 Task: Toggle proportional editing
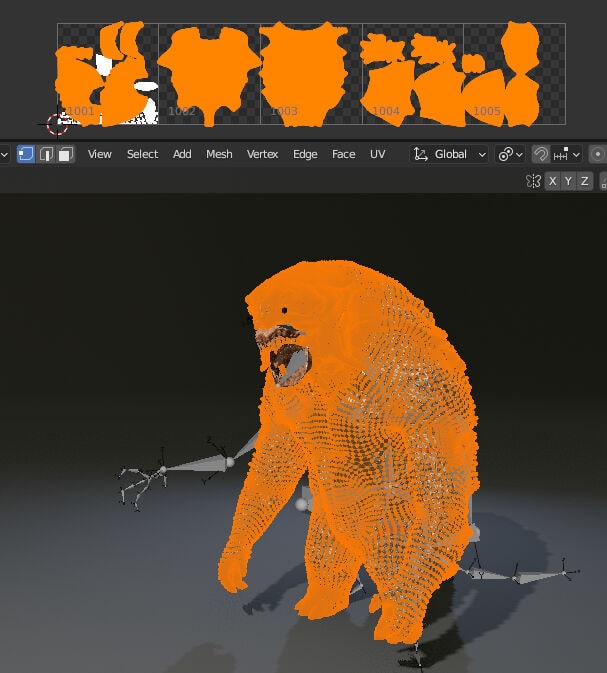(598, 154)
